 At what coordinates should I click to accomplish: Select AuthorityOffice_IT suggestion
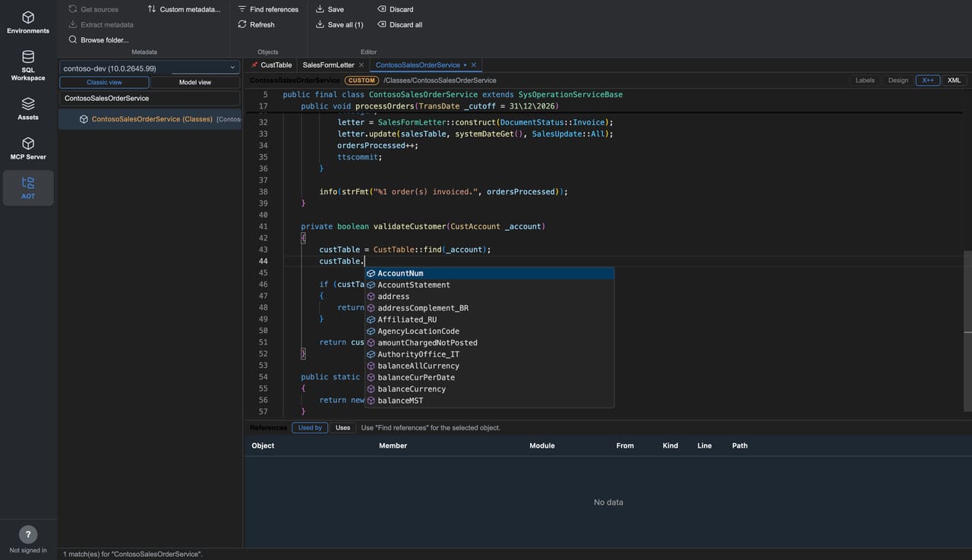click(x=490, y=354)
